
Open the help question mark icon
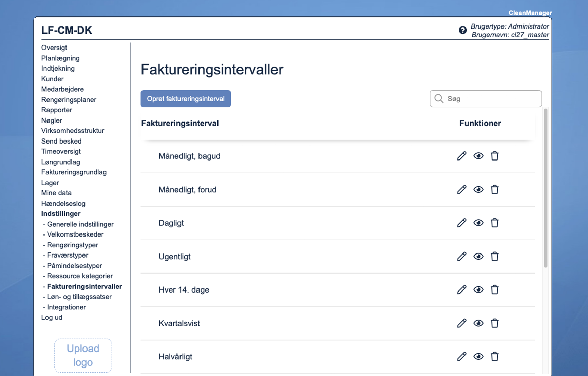coord(462,30)
